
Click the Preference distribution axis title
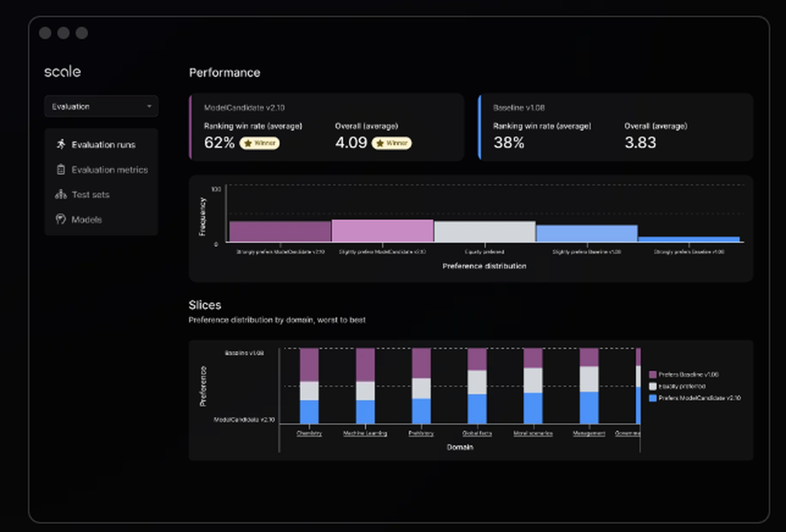[x=484, y=266]
